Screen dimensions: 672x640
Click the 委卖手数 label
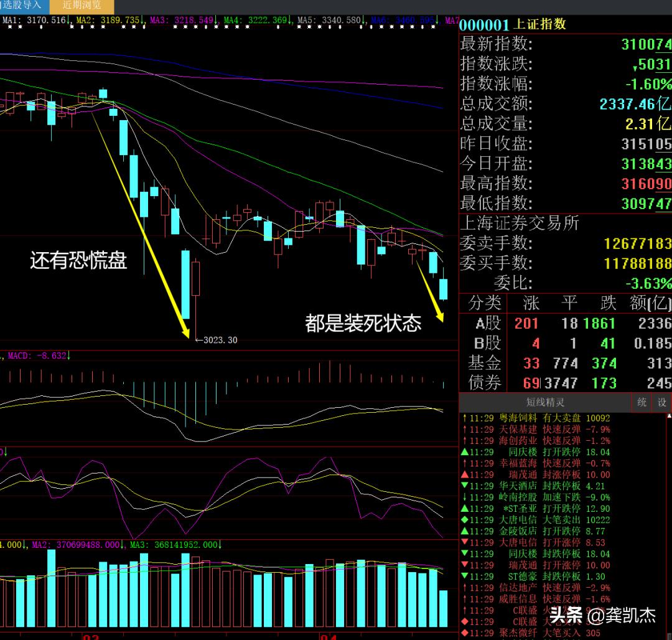497,243
